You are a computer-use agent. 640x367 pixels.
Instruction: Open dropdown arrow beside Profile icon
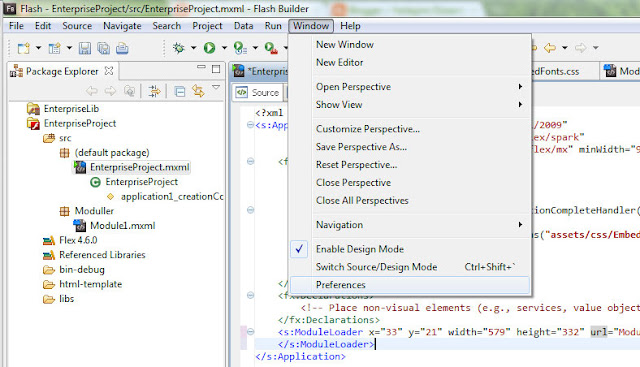(255, 48)
